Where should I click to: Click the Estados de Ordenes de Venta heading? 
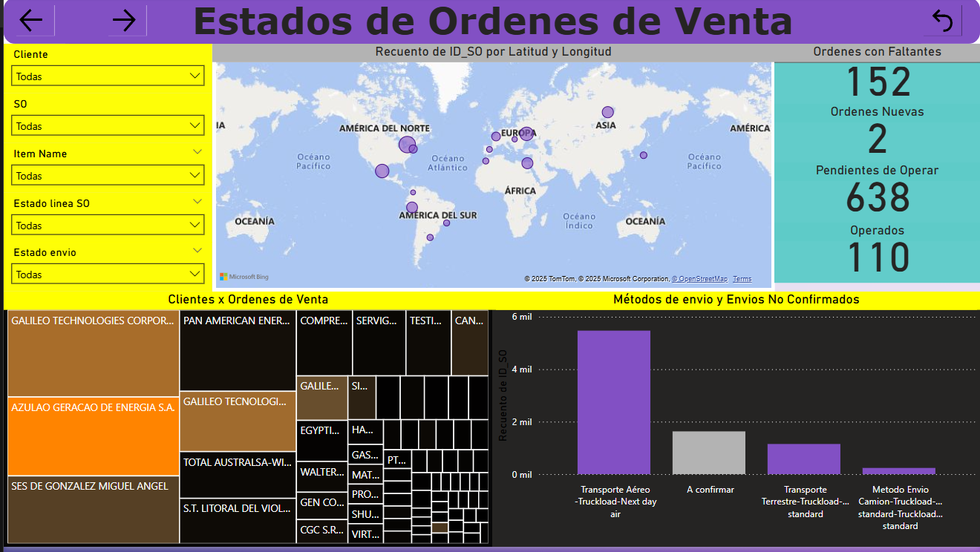[x=492, y=22]
